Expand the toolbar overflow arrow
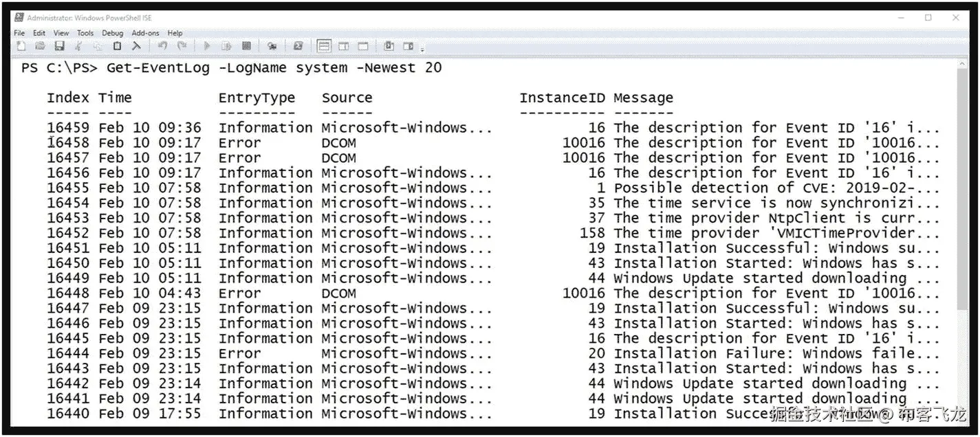Screen dimensions: 980x437 [422, 48]
